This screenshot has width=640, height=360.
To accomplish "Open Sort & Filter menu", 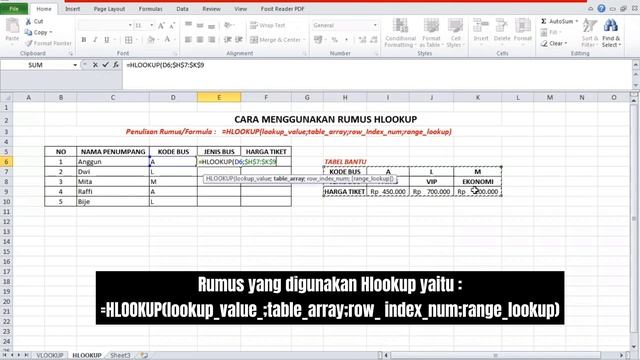I will [590, 33].
